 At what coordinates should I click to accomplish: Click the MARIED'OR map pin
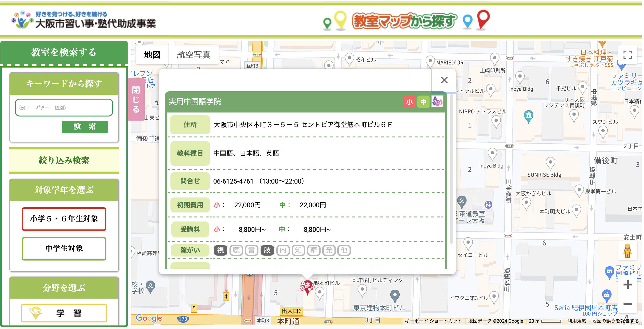tap(430, 61)
